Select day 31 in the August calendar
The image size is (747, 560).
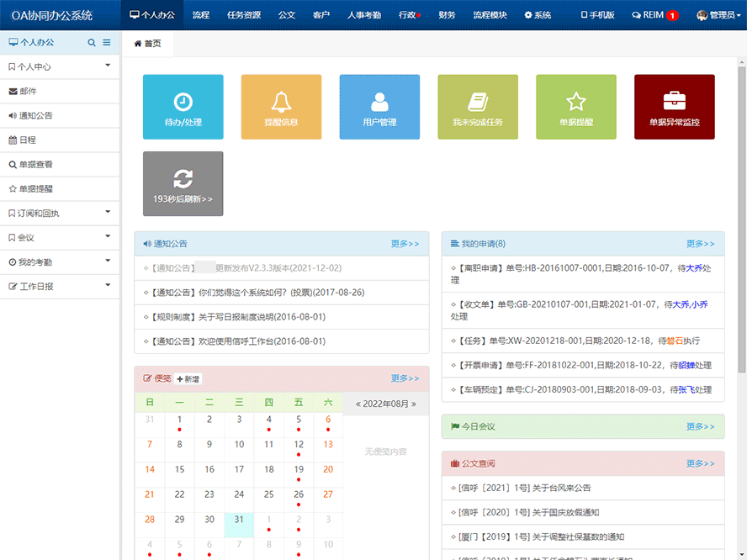point(239,520)
